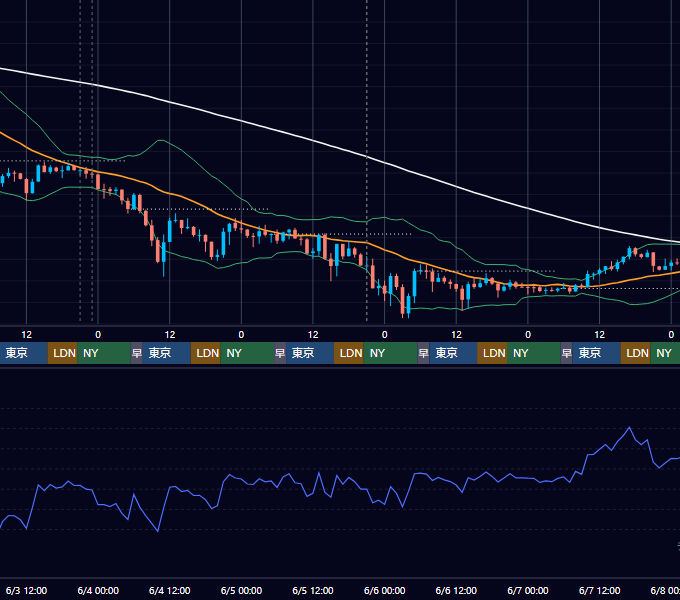Select the 6/4 12:00 time axis label

click(170, 590)
